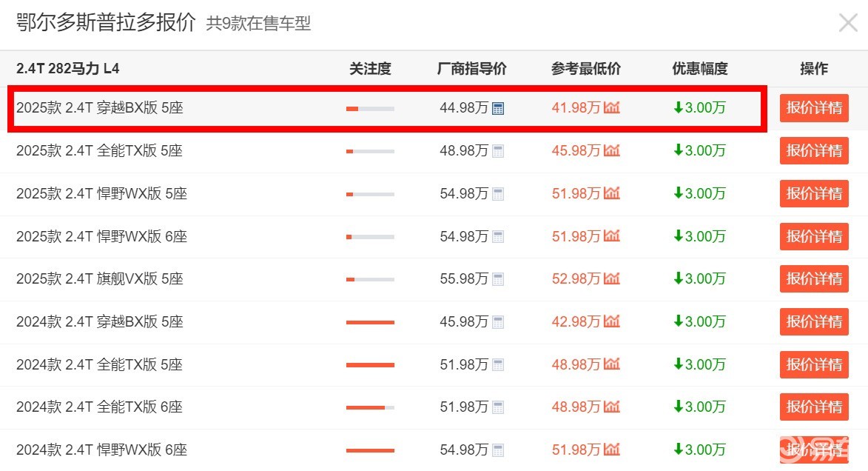Open model 2025款 2.4T 全能TX版 5座
Viewport: 868px width, 471px height.
point(100,151)
